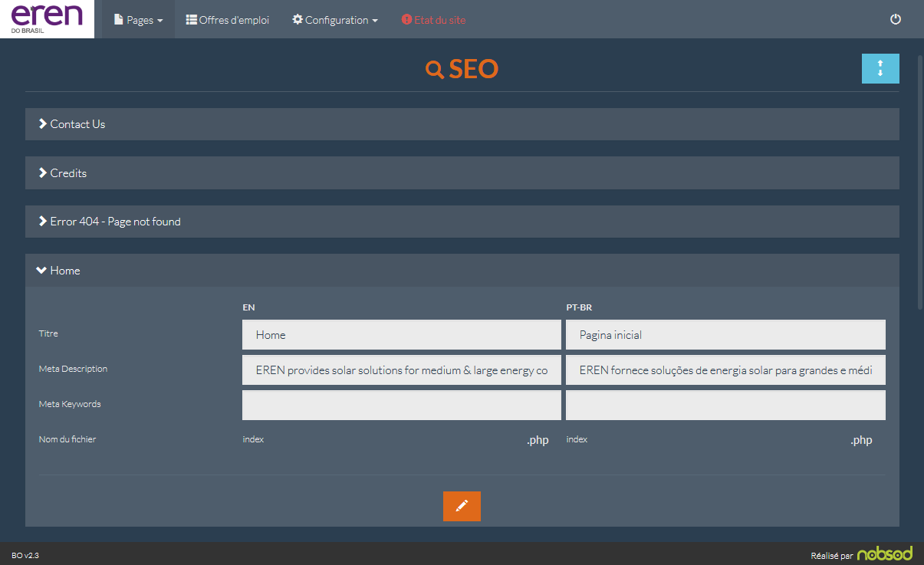This screenshot has height=565, width=924.
Task: Click the EN .php extension text
Action: click(538, 440)
